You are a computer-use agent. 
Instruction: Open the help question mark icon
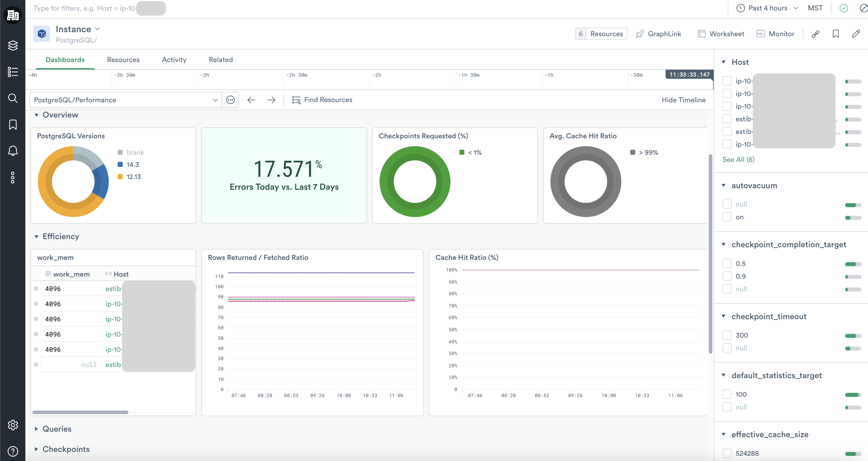click(12, 451)
